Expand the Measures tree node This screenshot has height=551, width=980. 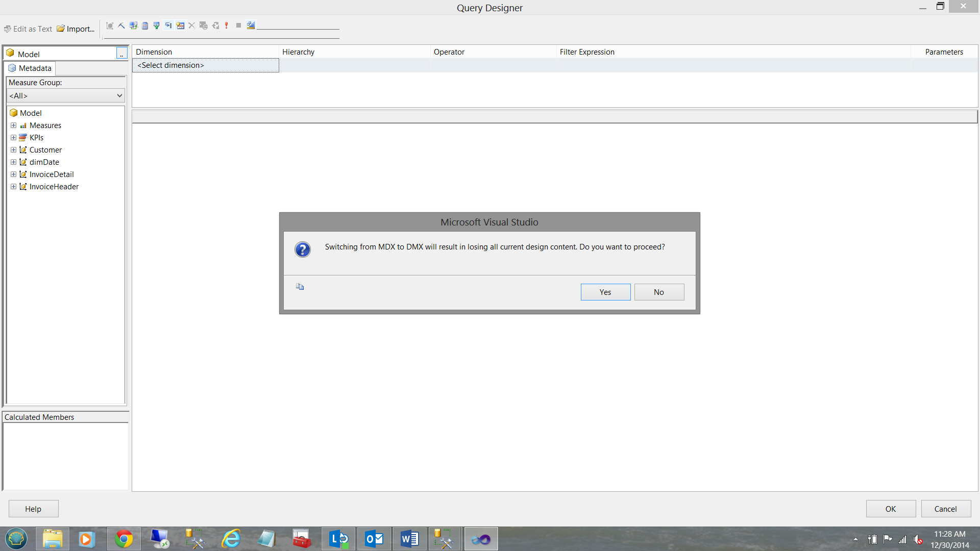(x=13, y=126)
